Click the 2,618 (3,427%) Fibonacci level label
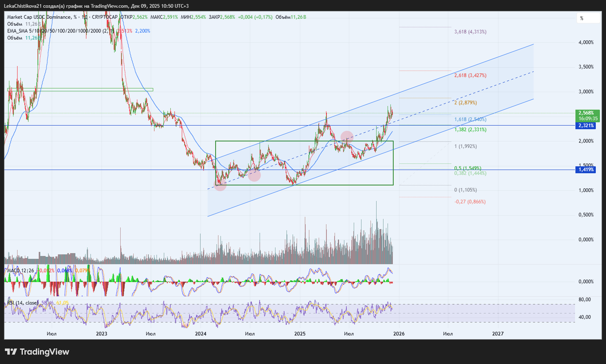The image size is (606, 364). [469, 75]
